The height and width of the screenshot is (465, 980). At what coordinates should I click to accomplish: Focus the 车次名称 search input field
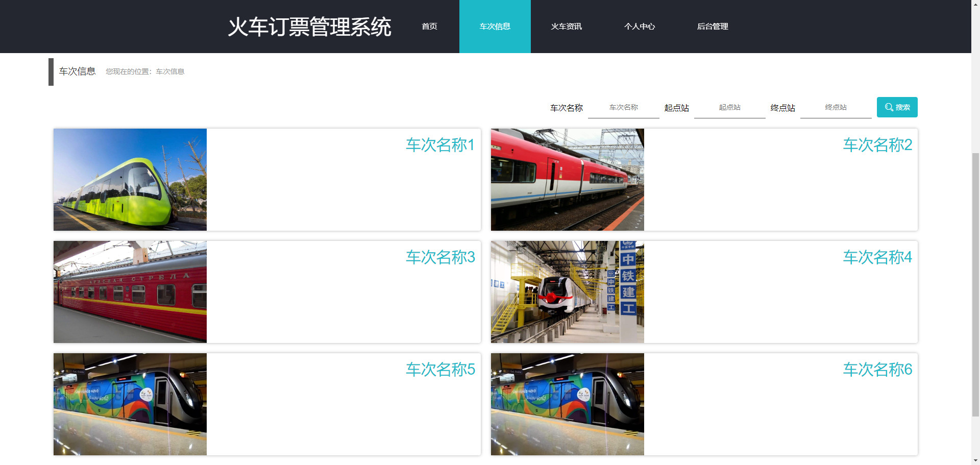(x=623, y=108)
